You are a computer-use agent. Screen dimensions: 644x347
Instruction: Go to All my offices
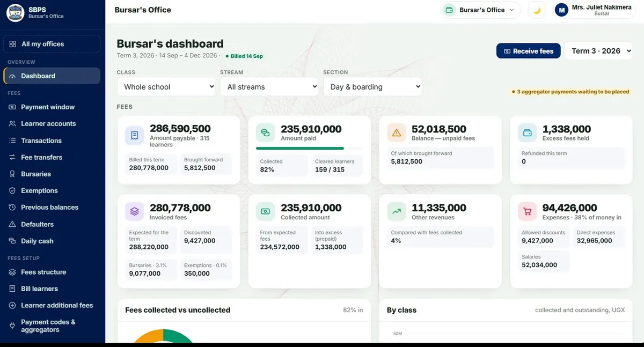[52, 44]
